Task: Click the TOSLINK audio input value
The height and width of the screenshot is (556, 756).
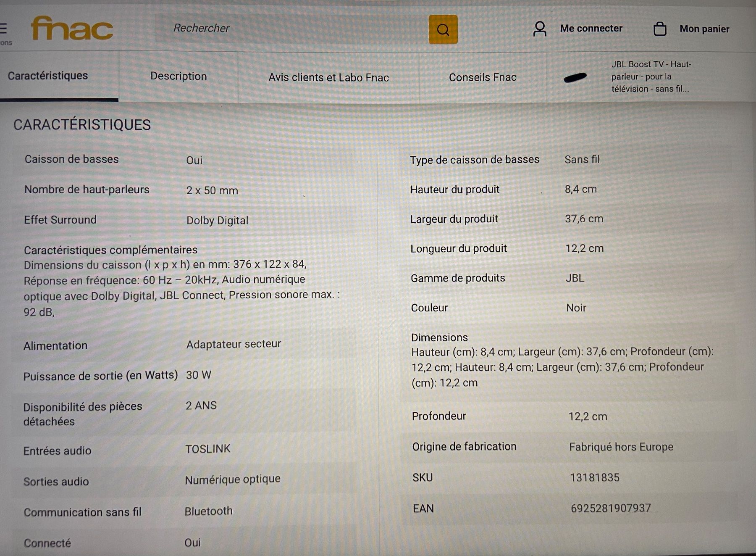Action: click(208, 449)
